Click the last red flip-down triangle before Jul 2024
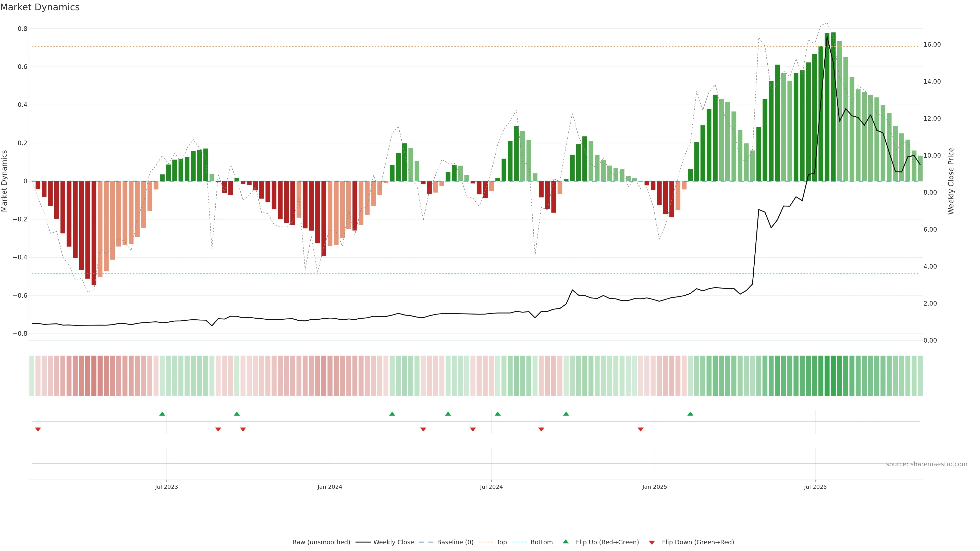 472,429
